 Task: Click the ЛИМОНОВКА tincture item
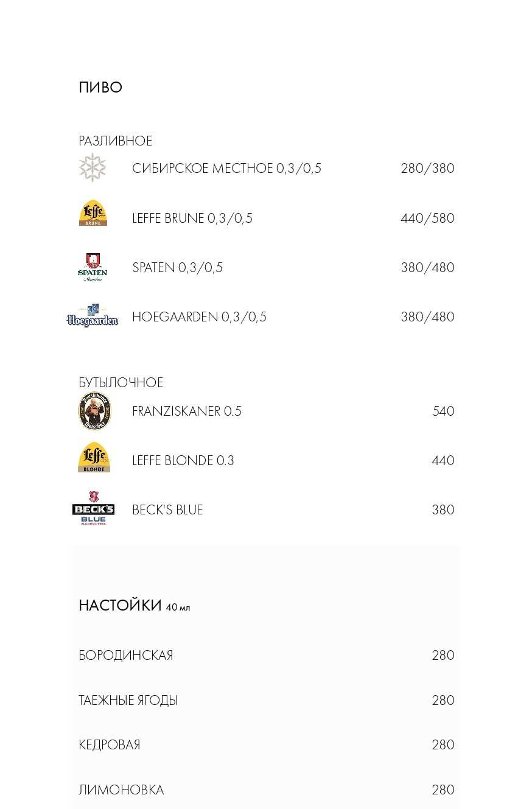coord(121,790)
